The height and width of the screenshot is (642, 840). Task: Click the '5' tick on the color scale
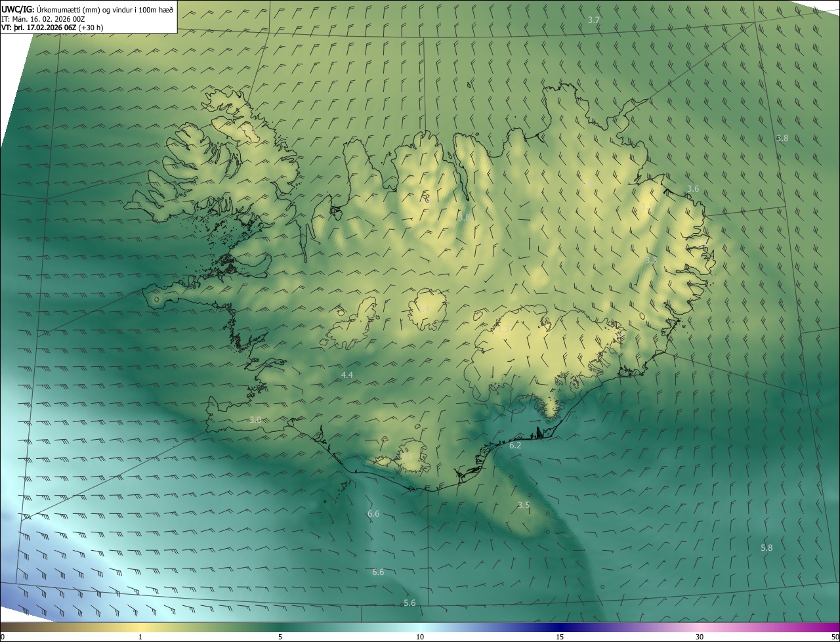[x=280, y=637]
